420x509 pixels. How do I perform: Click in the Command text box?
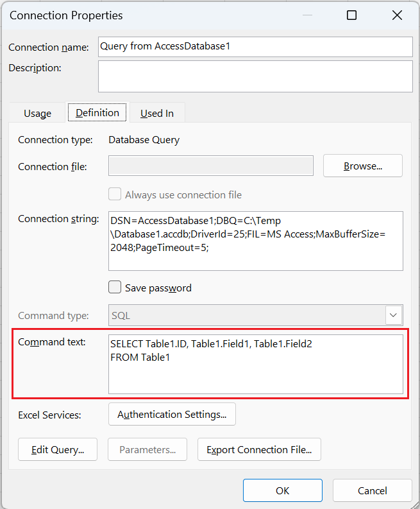pos(256,364)
